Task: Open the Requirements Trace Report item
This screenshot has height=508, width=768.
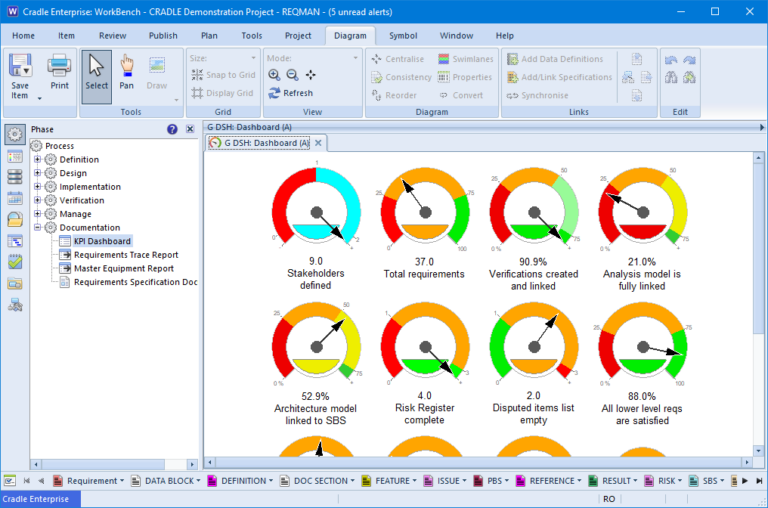Action: (126, 255)
